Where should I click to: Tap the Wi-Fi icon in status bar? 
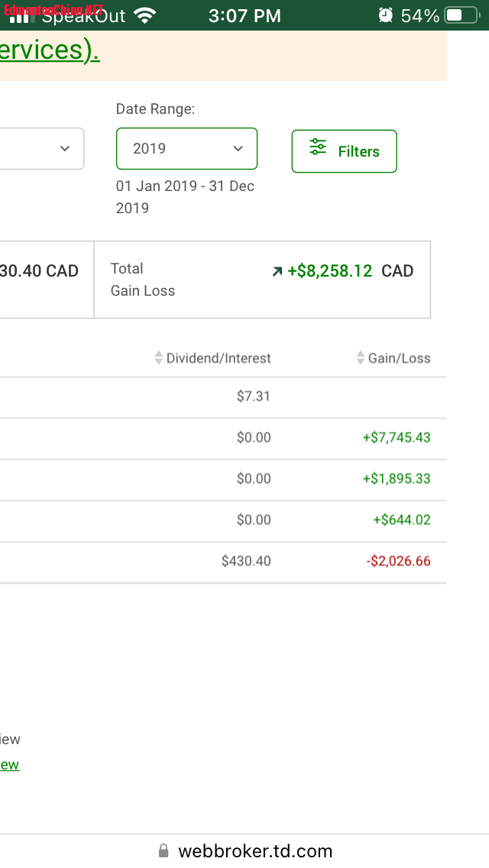click(144, 15)
